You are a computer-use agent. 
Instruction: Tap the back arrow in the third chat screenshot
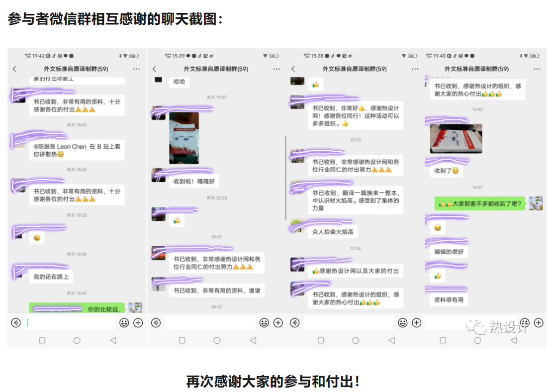(293, 69)
